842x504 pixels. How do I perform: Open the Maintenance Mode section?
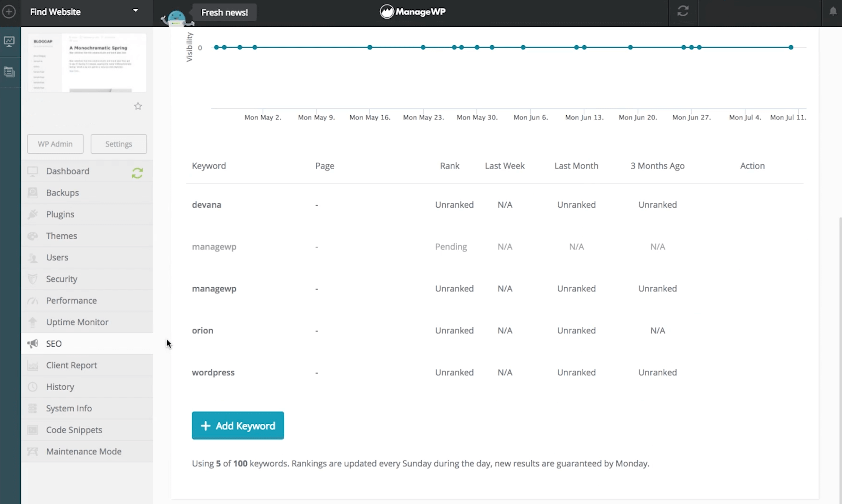tap(84, 451)
